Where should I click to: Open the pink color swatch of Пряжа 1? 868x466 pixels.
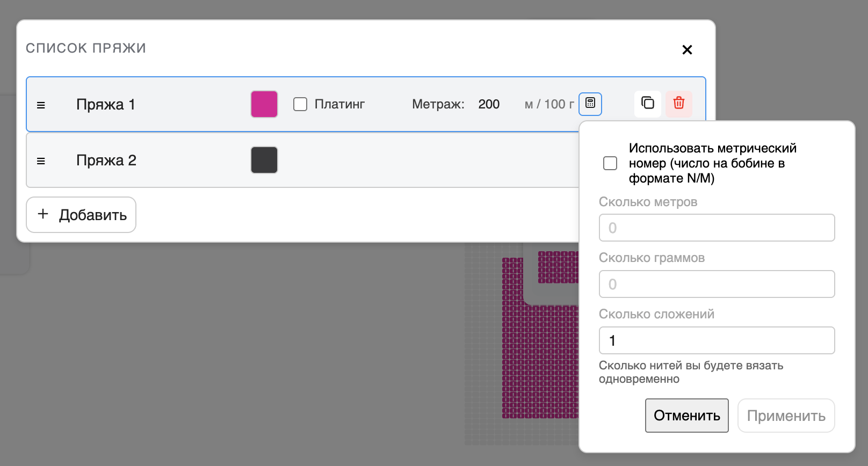[264, 104]
